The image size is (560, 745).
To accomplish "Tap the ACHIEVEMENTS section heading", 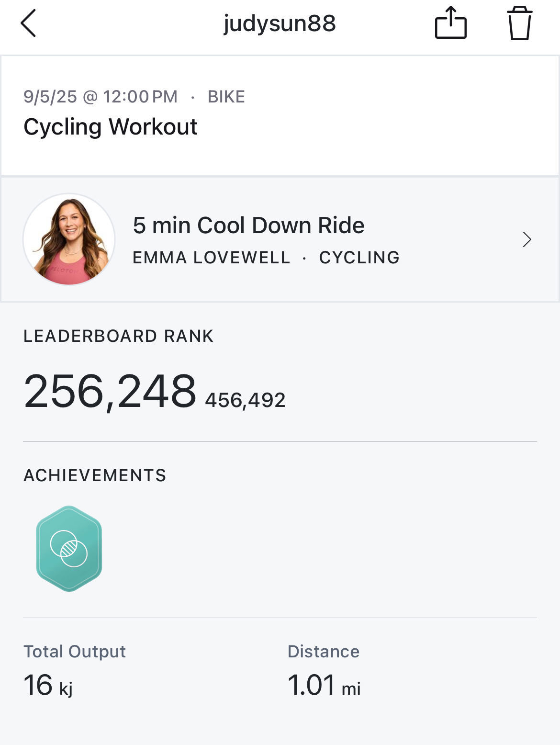I will coord(95,475).
